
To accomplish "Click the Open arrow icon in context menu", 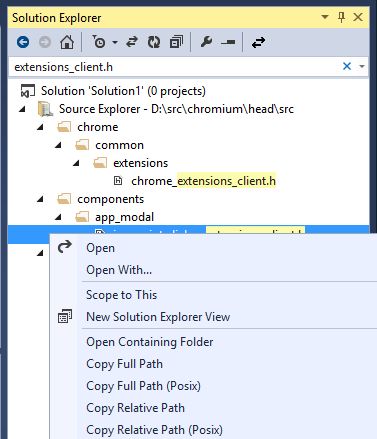I will click(x=65, y=247).
